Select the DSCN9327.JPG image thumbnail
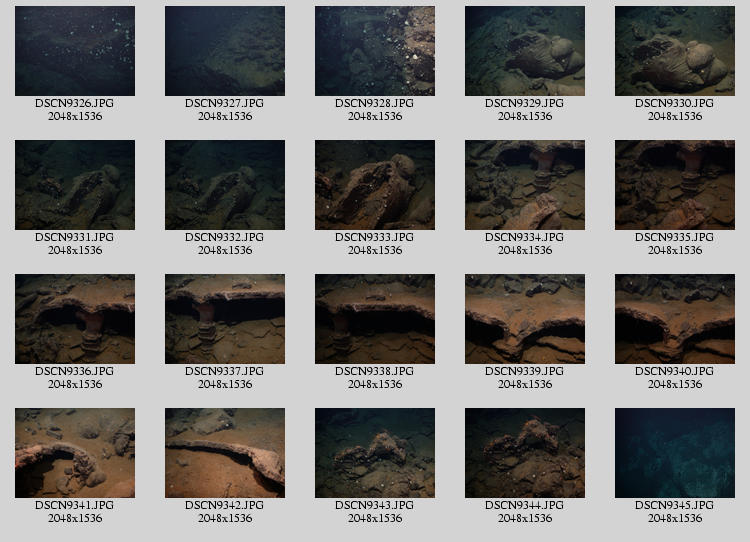The image size is (750, 542). pyautogui.click(x=225, y=51)
